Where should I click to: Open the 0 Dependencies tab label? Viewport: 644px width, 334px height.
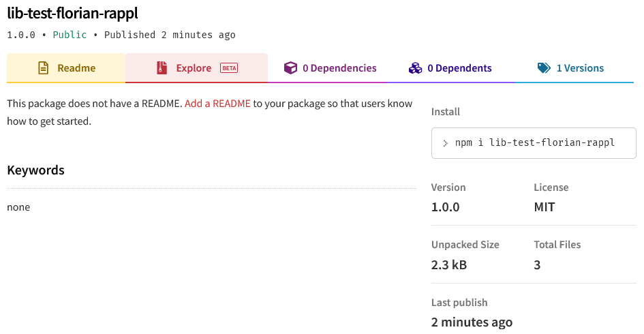[x=339, y=68]
